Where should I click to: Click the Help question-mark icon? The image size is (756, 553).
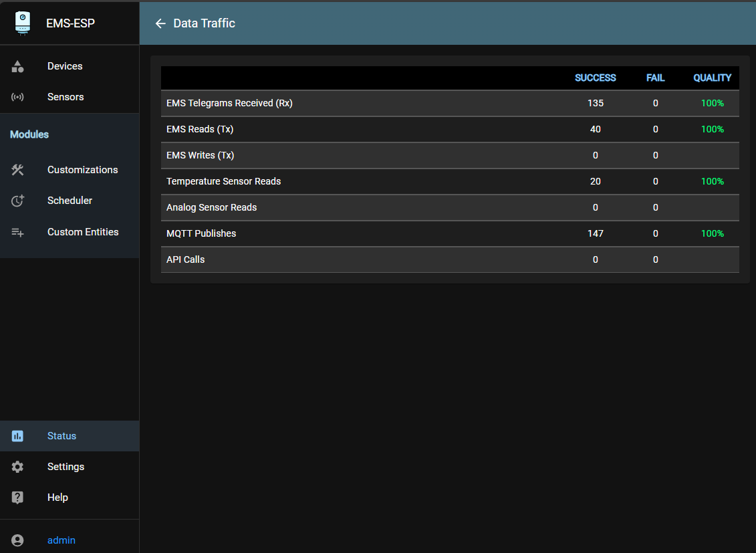(17, 497)
